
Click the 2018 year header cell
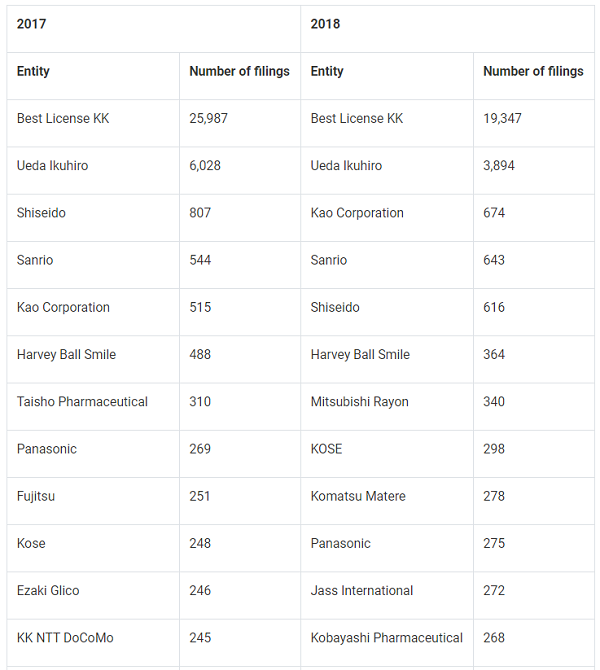[325, 24]
